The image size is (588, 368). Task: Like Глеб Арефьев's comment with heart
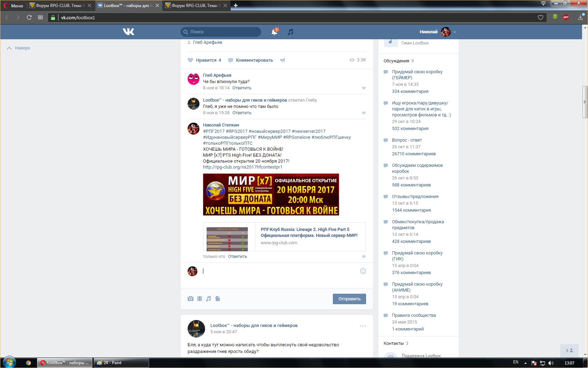tap(364, 88)
